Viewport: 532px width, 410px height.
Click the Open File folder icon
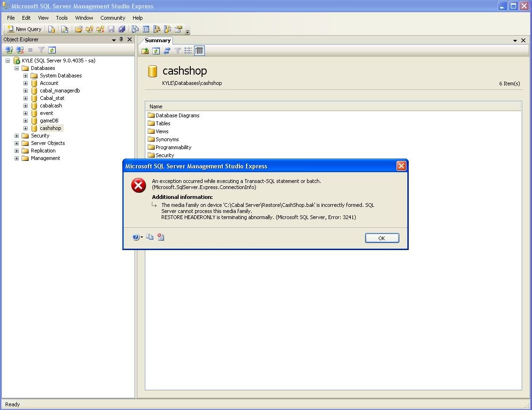(x=79, y=29)
